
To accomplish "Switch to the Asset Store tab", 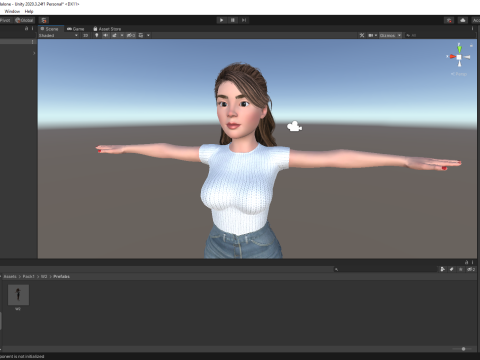I will tap(107, 29).
